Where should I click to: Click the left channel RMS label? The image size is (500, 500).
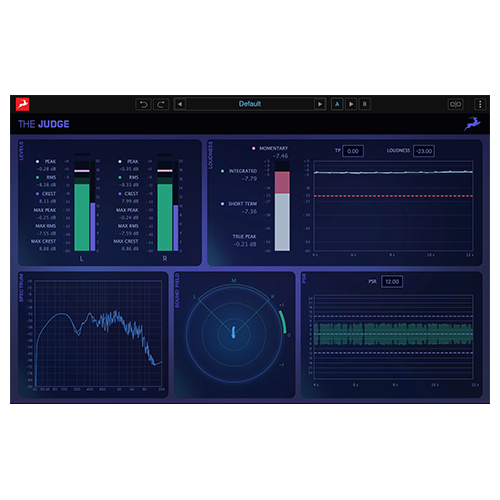[51, 177]
